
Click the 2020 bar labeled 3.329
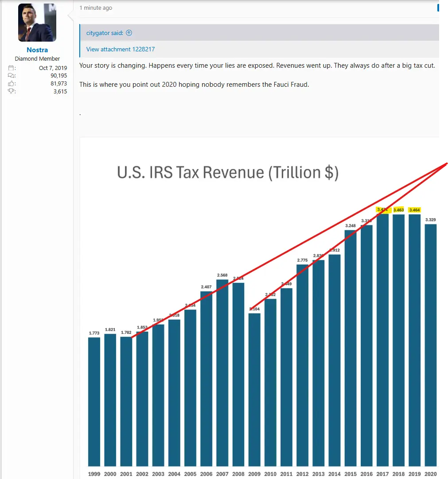point(430,345)
